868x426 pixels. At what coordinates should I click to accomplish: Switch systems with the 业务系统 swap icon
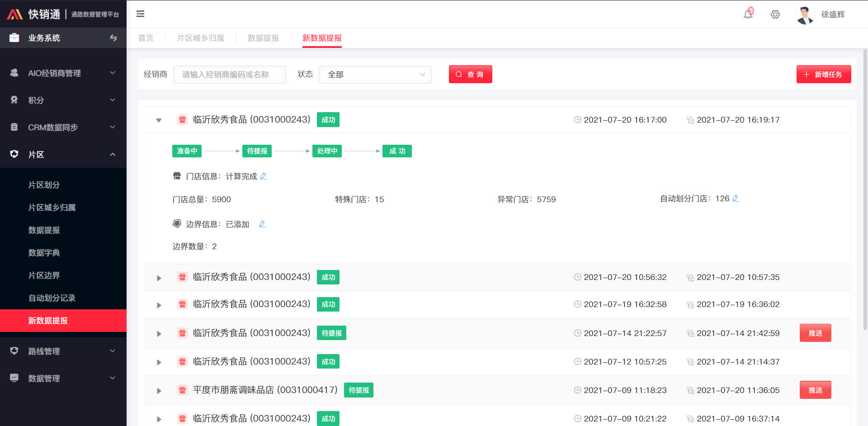point(113,38)
